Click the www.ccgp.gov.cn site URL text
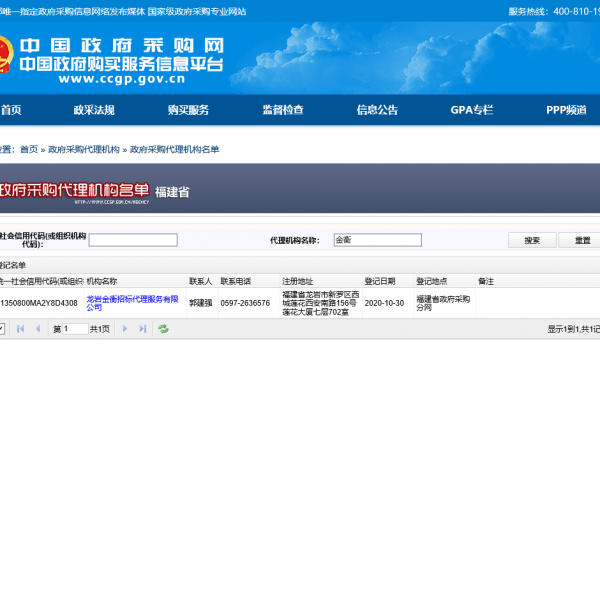This screenshot has height=600, width=600. coord(122,79)
